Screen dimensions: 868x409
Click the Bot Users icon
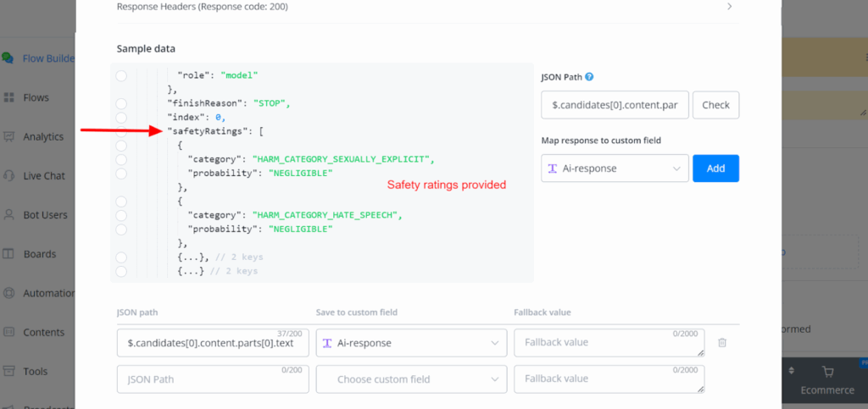[x=8, y=215]
